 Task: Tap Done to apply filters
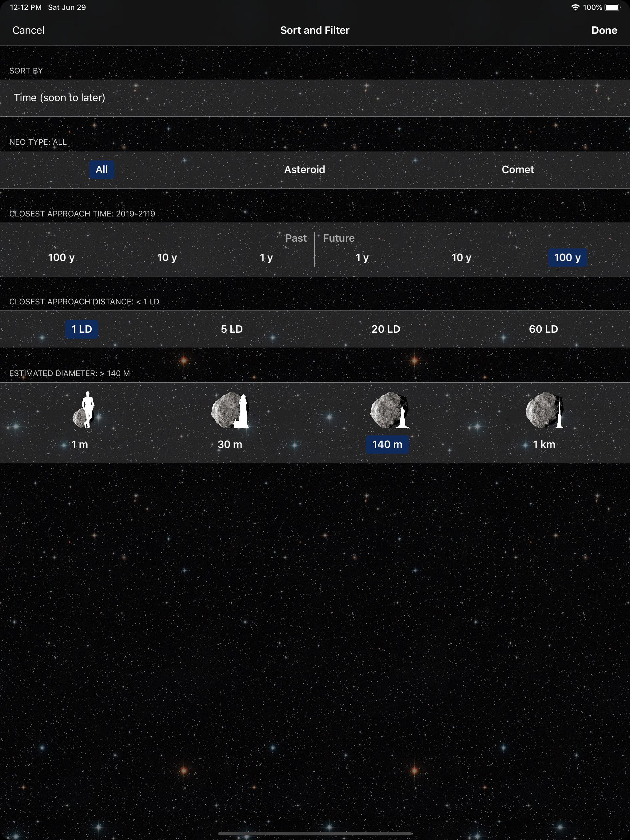point(604,30)
